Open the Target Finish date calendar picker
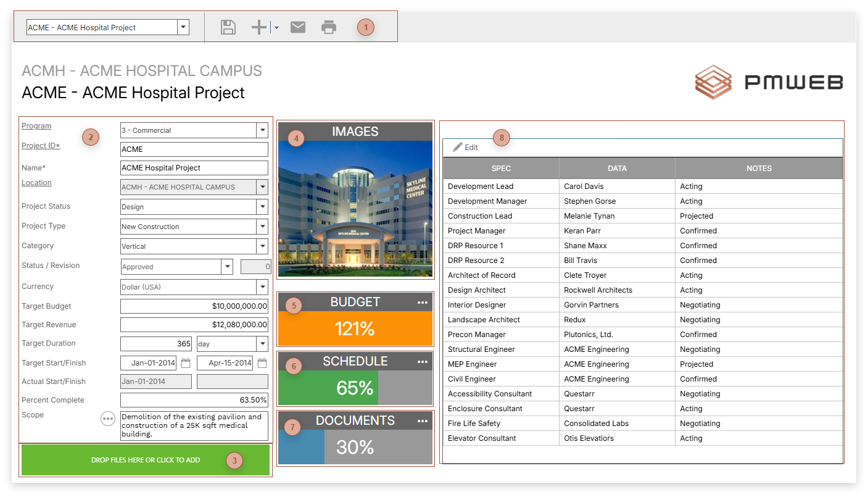This screenshot has width=868, height=497. point(262,363)
